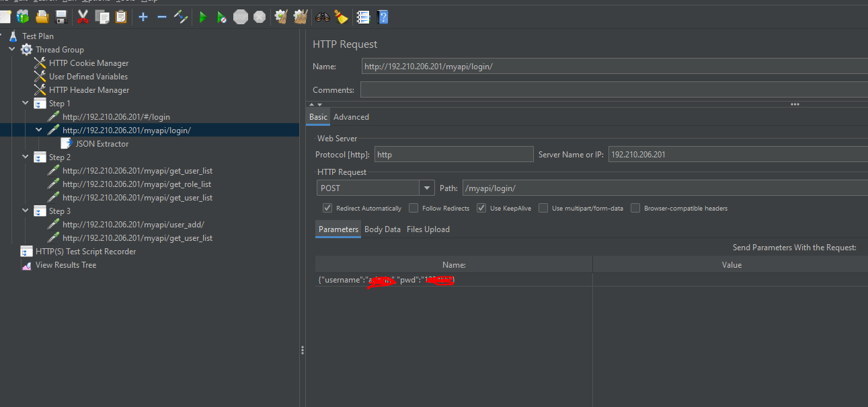
Task: Toggle enable state with the toggle icon
Action: pos(180,17)
